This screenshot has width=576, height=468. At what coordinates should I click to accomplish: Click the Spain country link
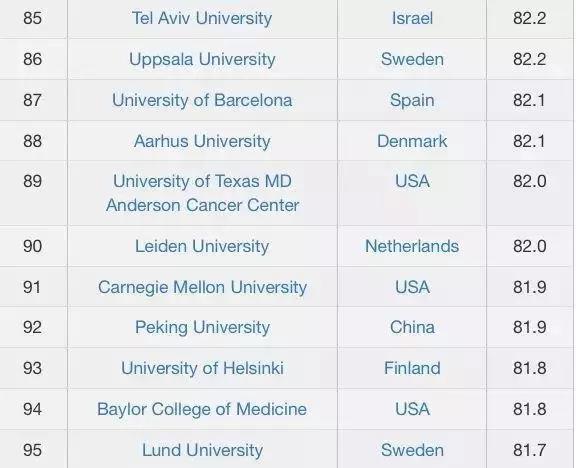coord(412,100)
